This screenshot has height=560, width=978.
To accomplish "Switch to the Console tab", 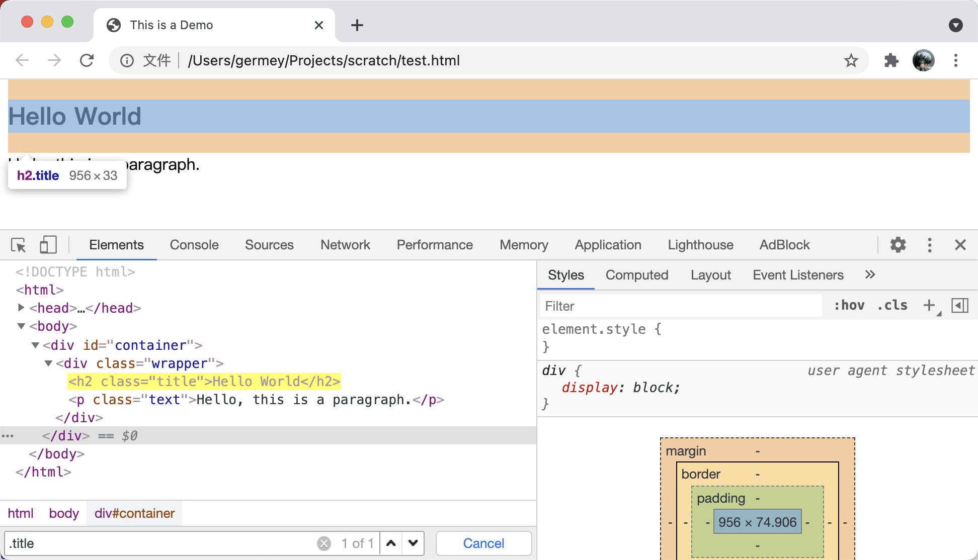I will click(195, 244).
